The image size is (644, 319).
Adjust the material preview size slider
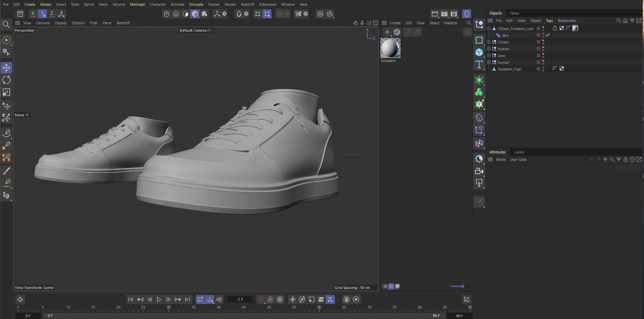click(x=463, y=286)
